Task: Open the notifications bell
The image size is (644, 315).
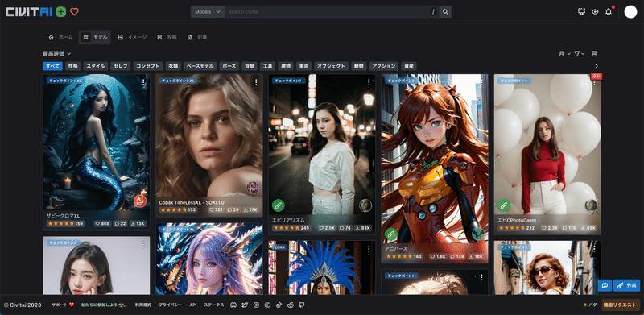Action: (x=609, y=12)
